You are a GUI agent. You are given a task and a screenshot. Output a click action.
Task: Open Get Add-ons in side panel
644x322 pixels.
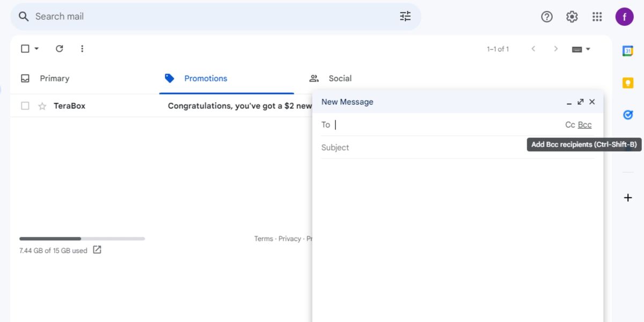(627, 197)
